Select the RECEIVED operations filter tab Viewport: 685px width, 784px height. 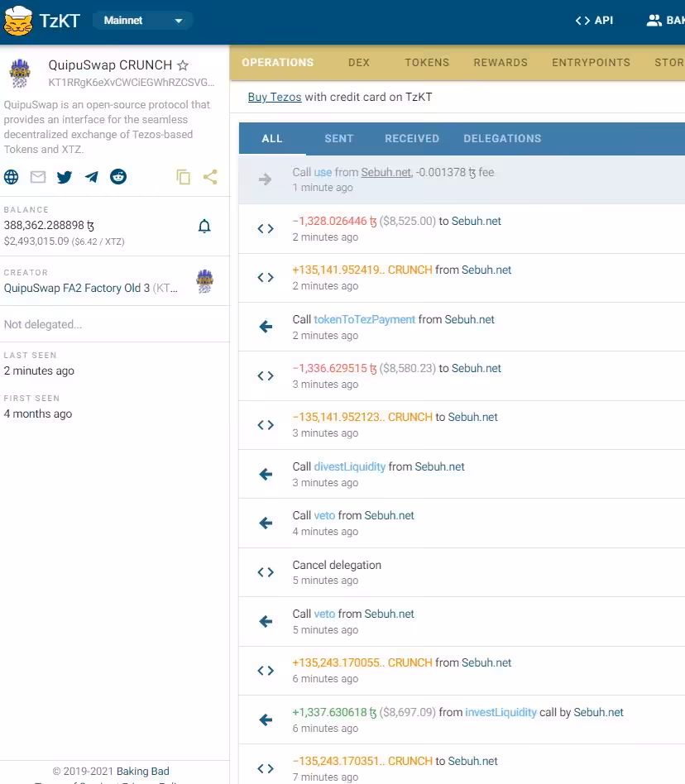click(412, 138)
